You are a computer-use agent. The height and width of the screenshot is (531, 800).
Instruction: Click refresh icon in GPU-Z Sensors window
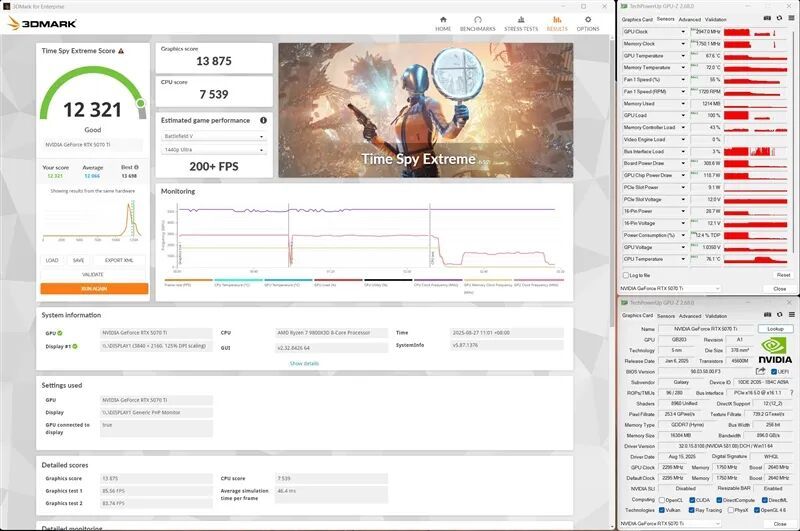pyautogui.click(x=779, y=18)
